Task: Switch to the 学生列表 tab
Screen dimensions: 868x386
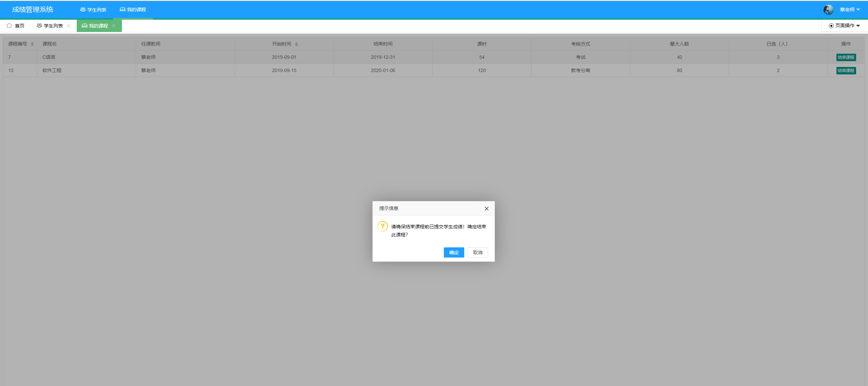Action: pyautogui.click(x=53, y=25)
